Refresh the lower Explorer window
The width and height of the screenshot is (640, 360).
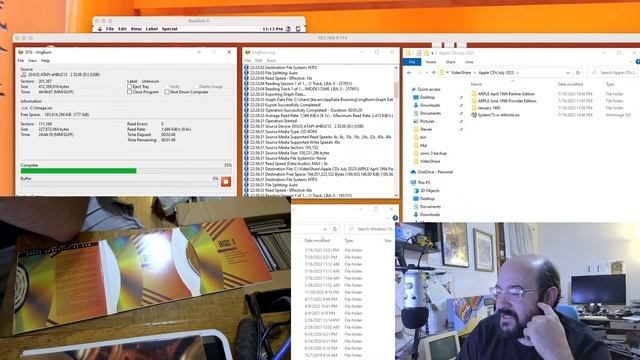click(335, 229)
